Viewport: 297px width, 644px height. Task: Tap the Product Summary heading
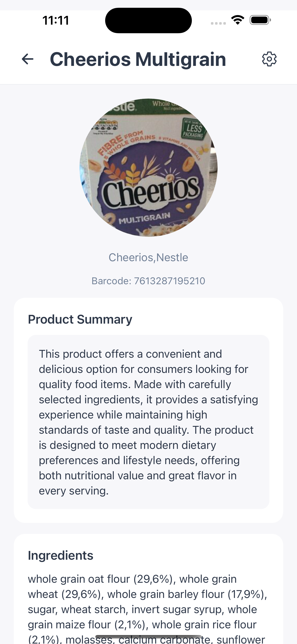coord(80,319)
